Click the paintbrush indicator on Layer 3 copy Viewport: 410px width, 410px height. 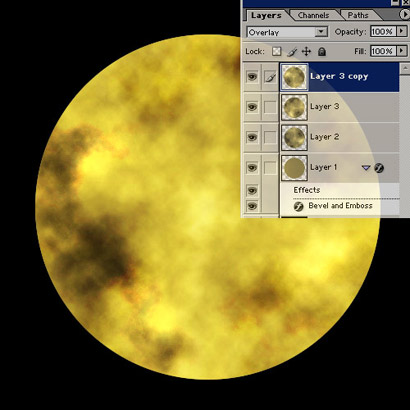coord(270,77)
